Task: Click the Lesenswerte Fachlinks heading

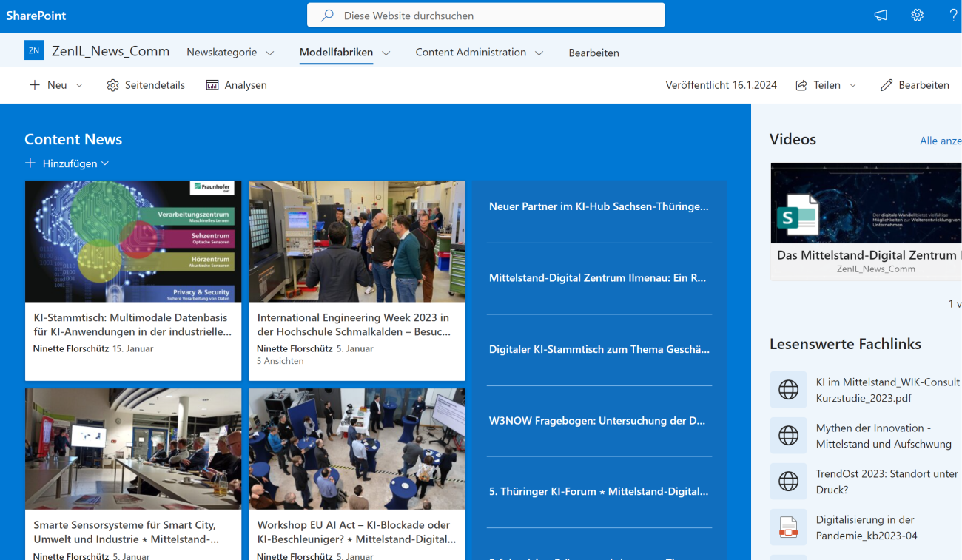Action: (845, 344)
